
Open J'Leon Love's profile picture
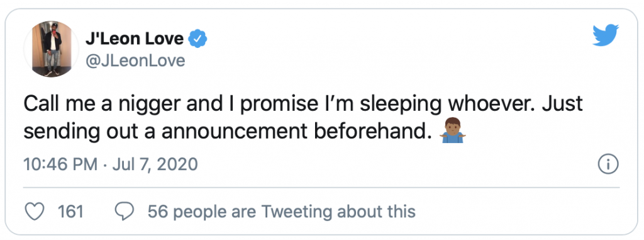click(x=52, y=49)
